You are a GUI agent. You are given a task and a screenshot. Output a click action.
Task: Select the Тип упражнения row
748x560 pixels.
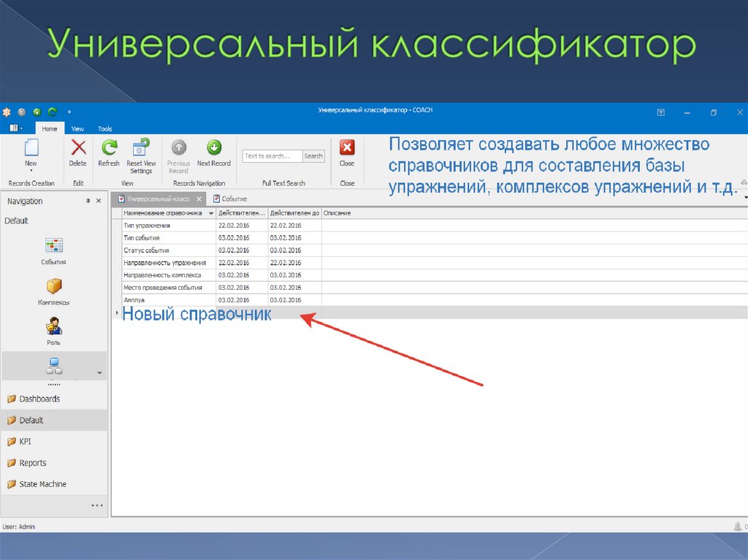(430, 226)
